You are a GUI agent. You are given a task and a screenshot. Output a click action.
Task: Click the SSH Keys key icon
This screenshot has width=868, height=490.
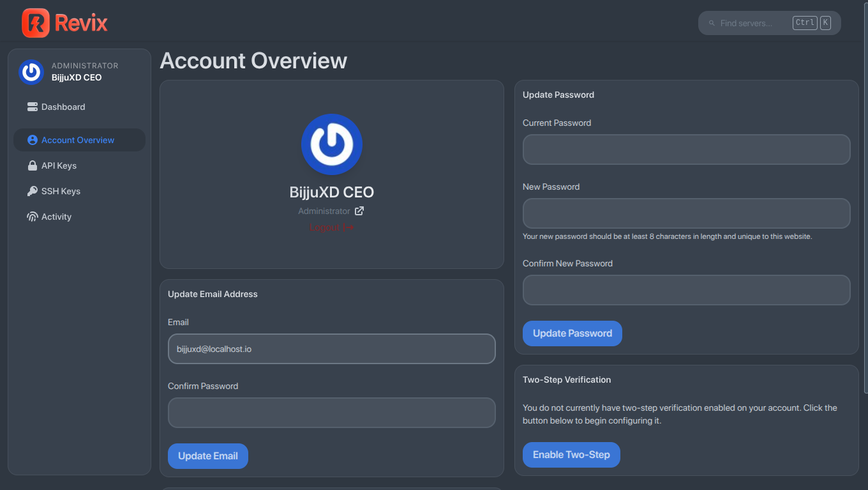pos(33,191)
